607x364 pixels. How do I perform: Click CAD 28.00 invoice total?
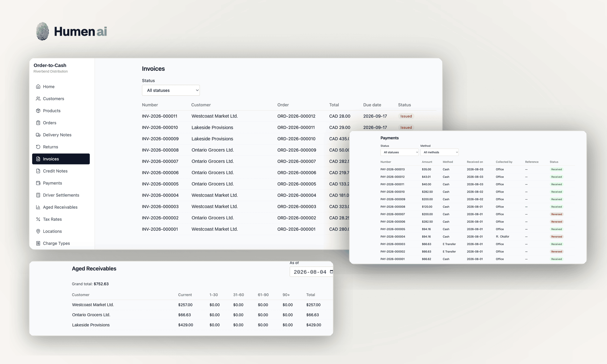coord(340,116)
